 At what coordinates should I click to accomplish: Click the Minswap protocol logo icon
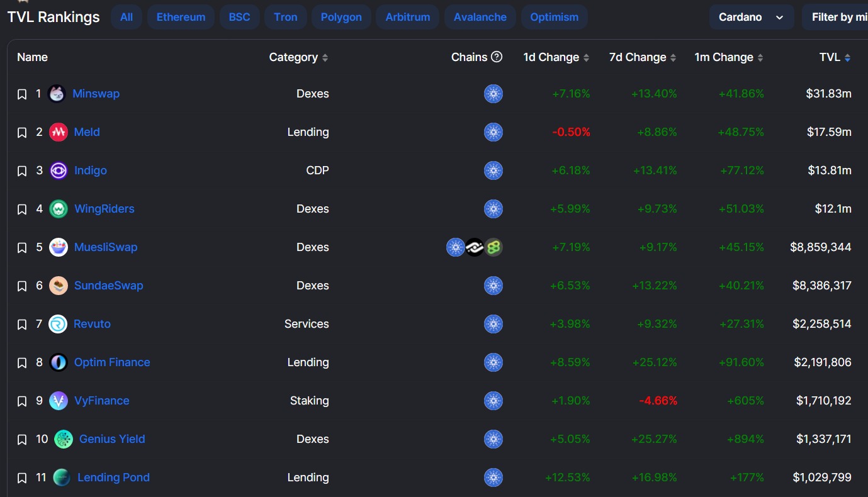[x=57, y=94]
